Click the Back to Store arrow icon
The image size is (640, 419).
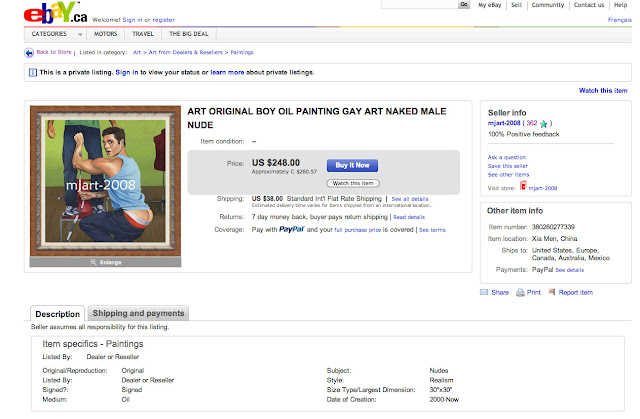click(29, 51)
